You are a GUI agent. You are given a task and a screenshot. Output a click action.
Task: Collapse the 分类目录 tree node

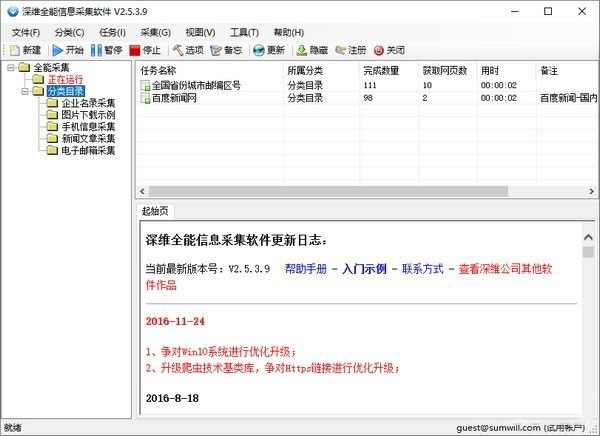coord(25,91)
